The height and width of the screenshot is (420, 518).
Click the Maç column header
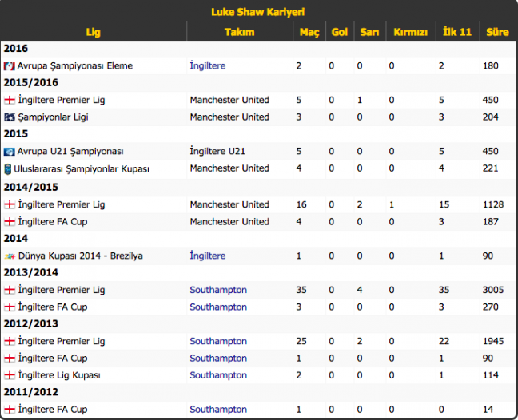click(x=309, y=33)
